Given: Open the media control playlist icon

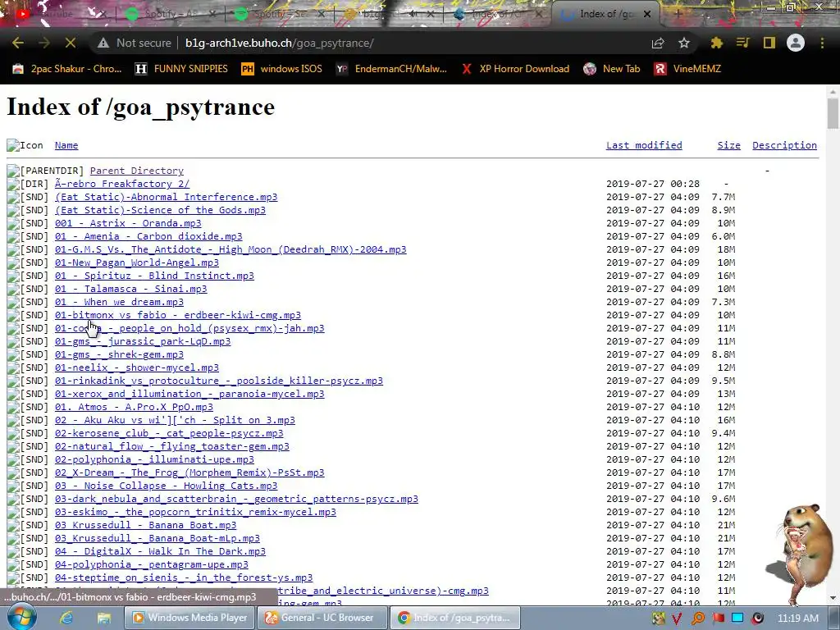Looking at the screenshot, I should 742,43.
